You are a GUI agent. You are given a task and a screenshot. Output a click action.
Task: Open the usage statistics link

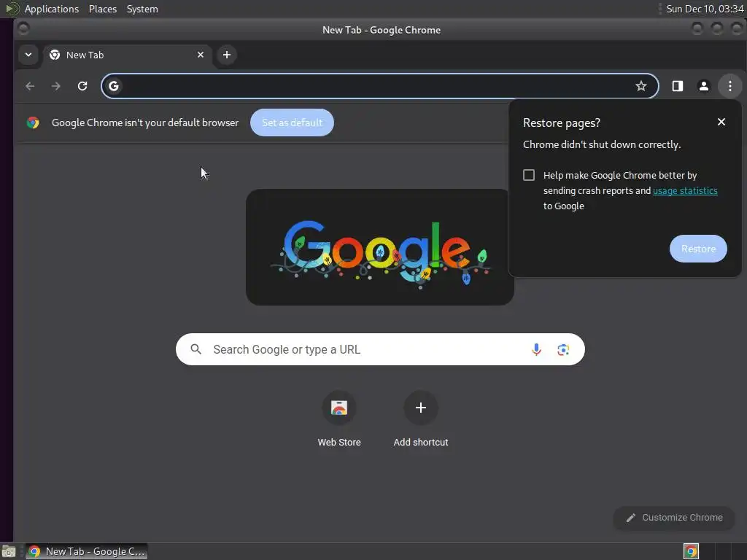coord(685,190)
